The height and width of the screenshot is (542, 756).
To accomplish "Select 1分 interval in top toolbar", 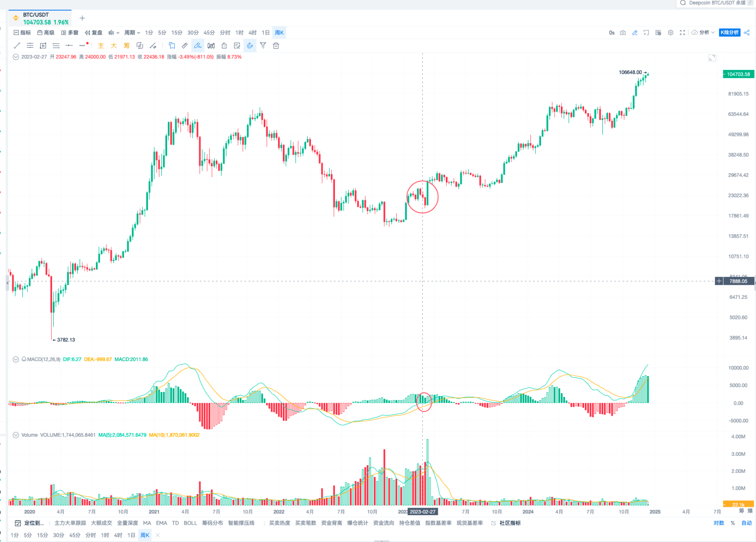I will [x=149, y=33].
